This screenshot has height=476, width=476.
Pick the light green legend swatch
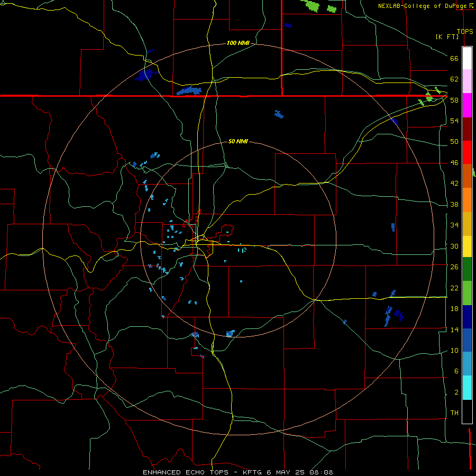467,293
